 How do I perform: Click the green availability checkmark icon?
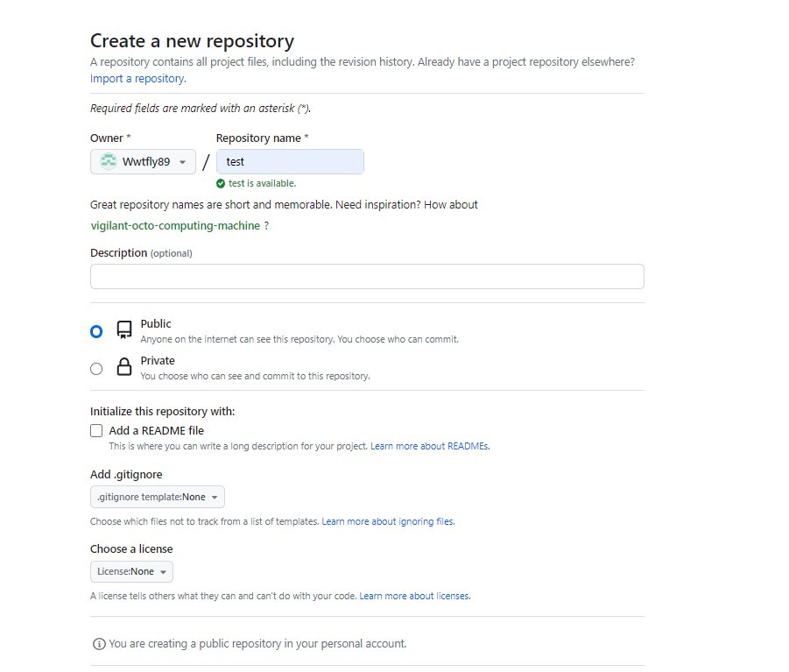221,184
